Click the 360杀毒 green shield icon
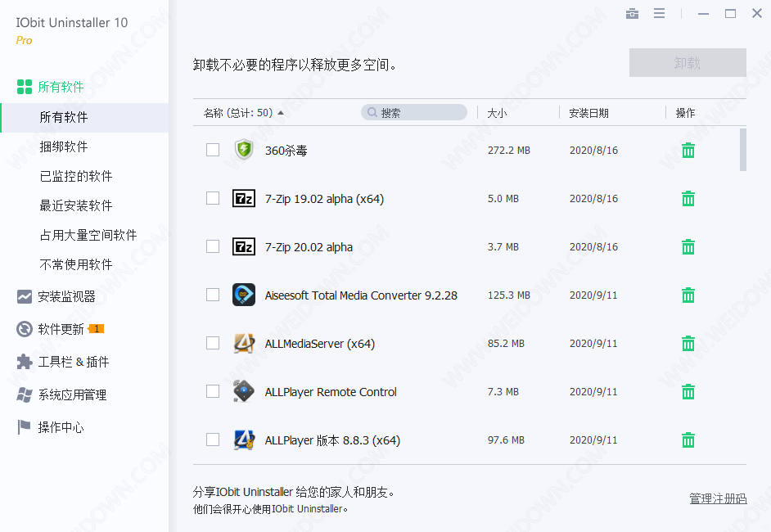771x532 pixels. (x=244, y=150)
